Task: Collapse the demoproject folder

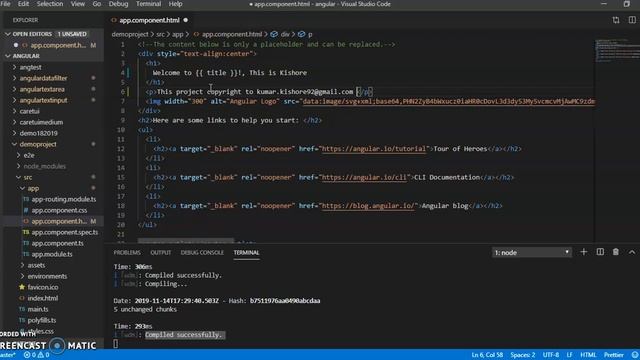Action: pos(38,144)
